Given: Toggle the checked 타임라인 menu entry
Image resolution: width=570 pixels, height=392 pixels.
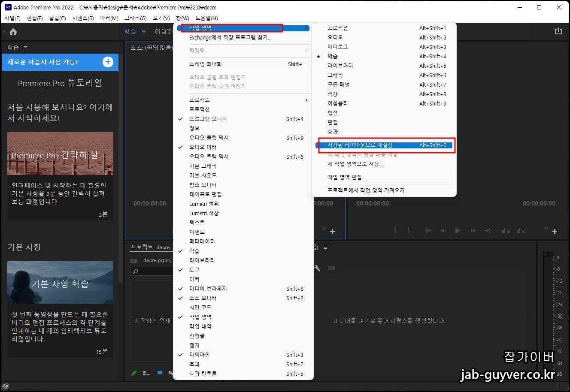Looking at the screenshot, I should [x=243, y=355].
